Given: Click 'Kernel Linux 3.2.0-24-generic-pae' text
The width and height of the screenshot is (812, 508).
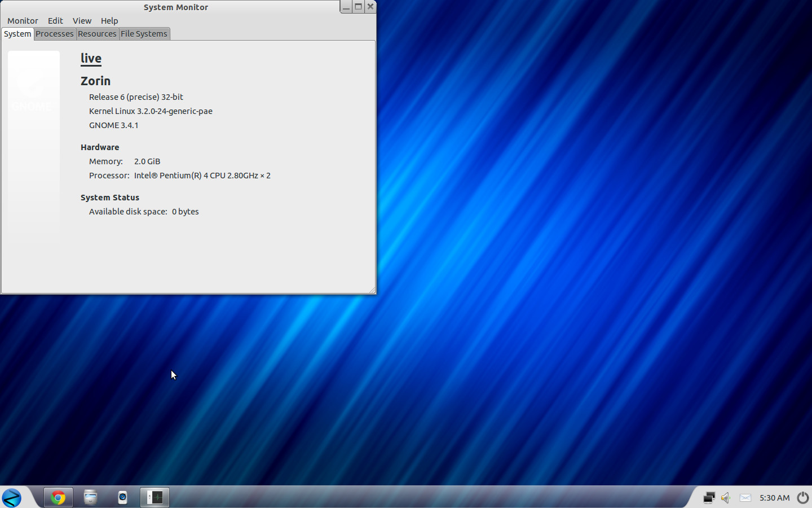Looking at the screenshot, I should [x=151, y=111].
